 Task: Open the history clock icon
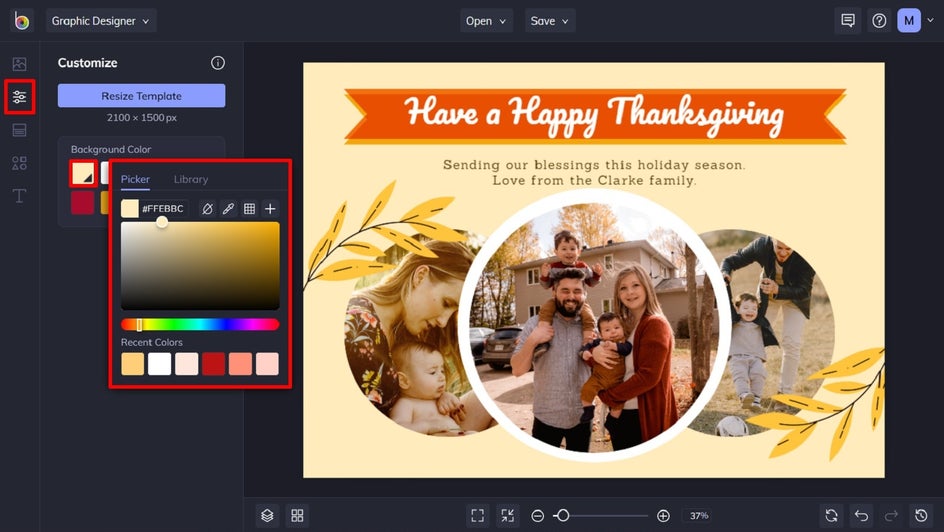click(921, 516)
